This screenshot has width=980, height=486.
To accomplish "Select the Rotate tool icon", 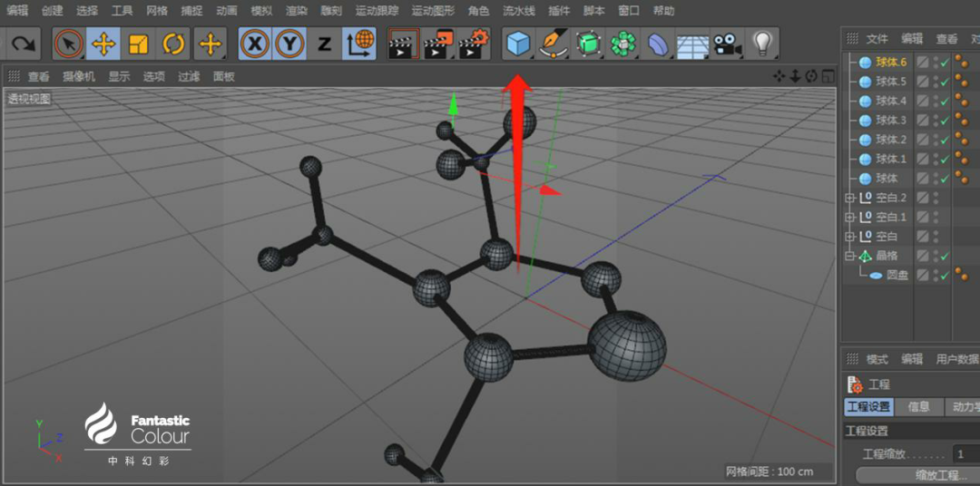I will pos(173,44).
